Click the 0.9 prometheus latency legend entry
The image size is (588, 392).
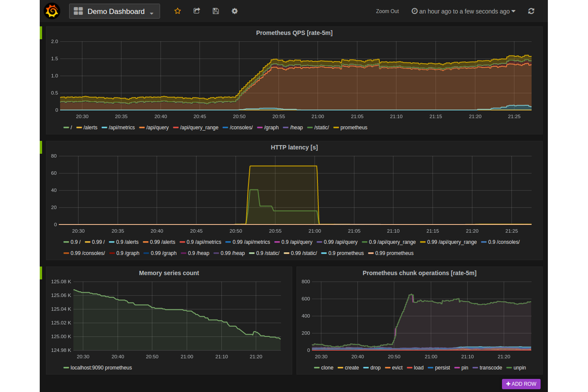[x=346, y=253]
